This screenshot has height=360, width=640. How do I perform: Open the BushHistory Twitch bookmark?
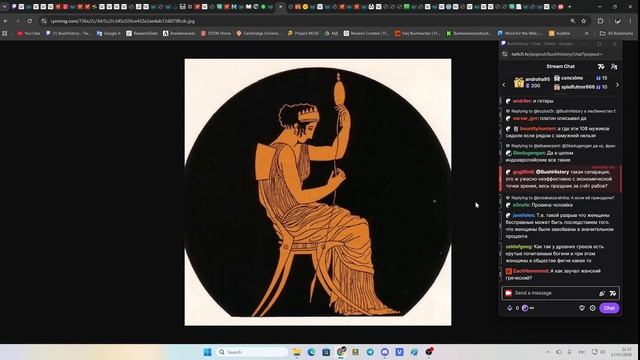(x=68, y=33)
